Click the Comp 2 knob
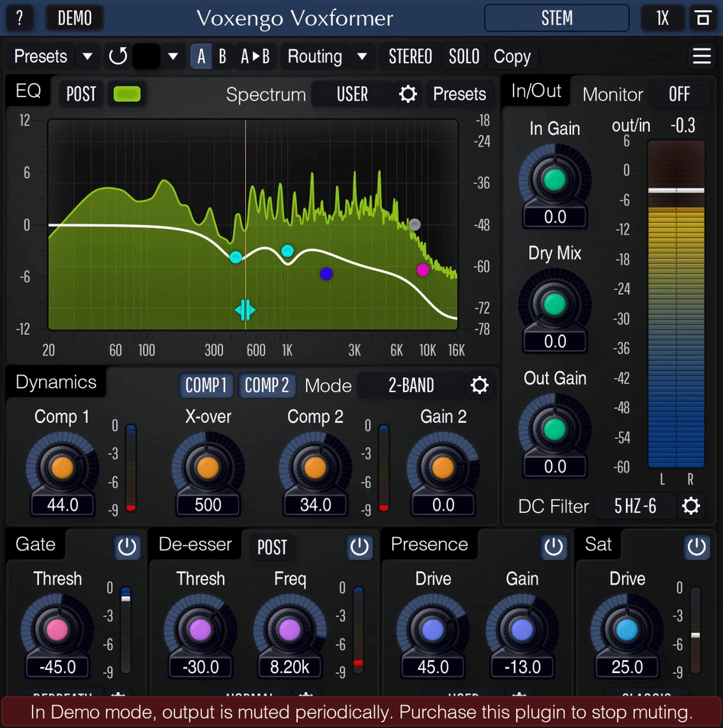The height and width of the screenshot is (728, 723). click(x=315, y=468)
